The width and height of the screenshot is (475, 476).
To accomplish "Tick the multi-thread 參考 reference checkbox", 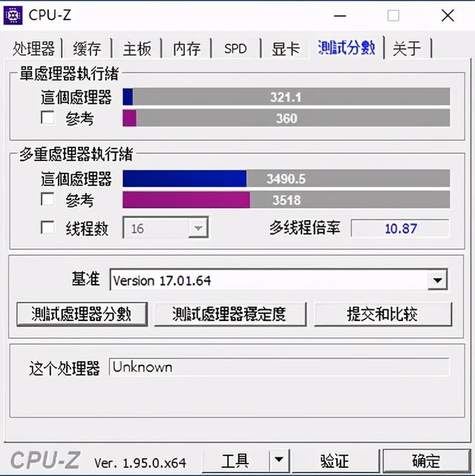I will pyautogui.click(x=47, y=199).
